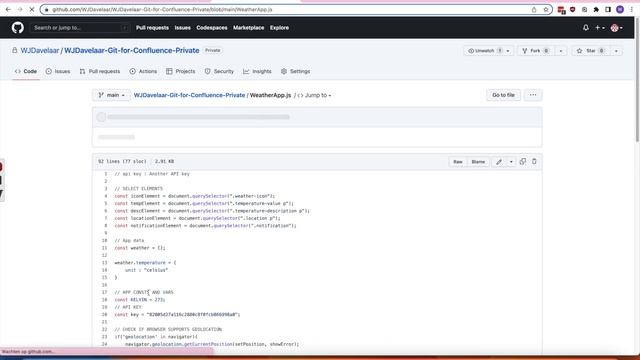Edit file with the pencil icon
This screenshot has width=640, height=360.
[499, 162]
